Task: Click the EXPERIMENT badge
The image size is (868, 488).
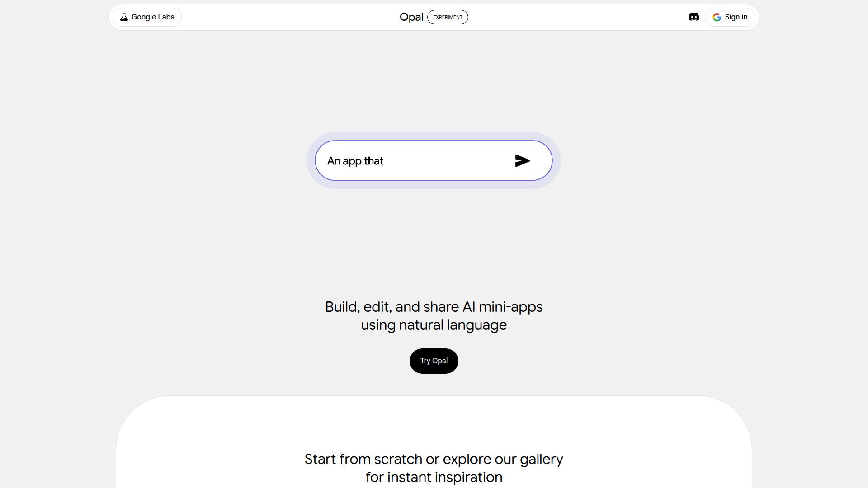Action: click(448, 17)
